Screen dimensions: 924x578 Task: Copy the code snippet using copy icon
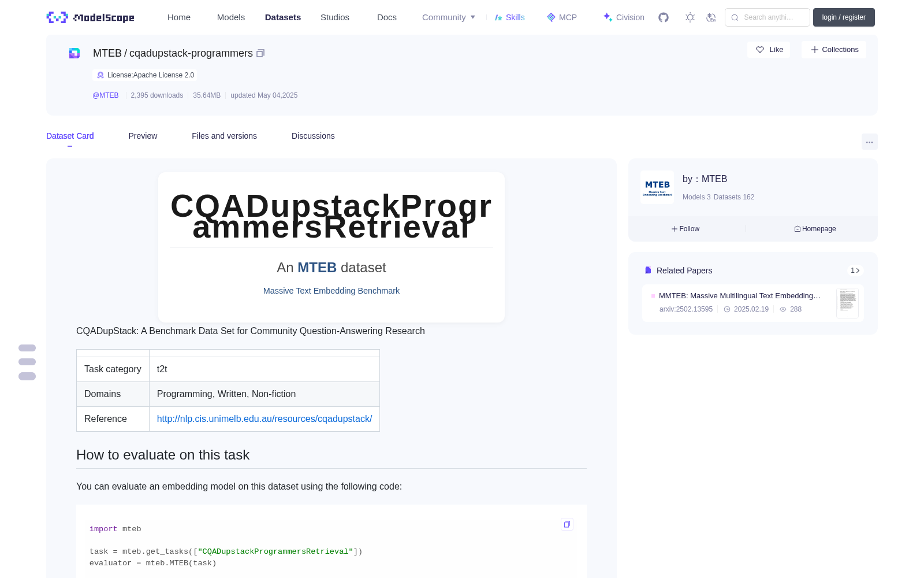click(567, 524)
